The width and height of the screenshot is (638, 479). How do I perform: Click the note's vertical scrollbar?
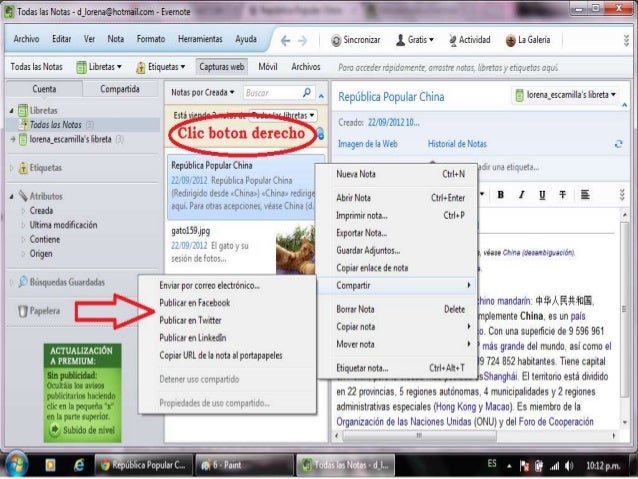(625, 309)
